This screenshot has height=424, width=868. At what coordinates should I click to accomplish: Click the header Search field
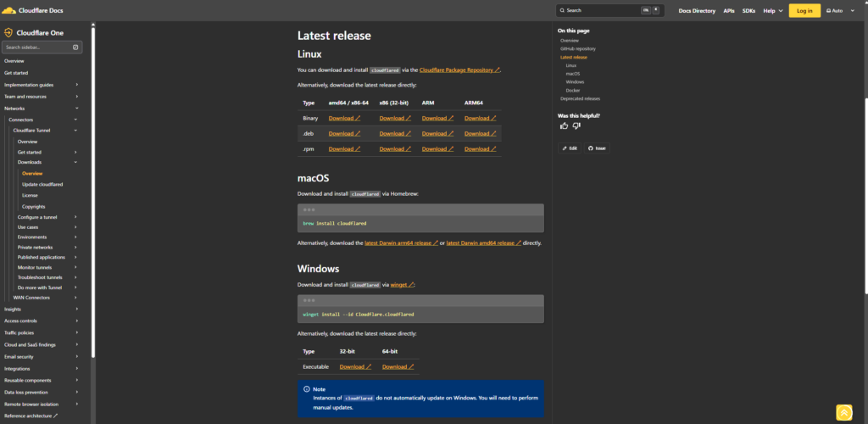pos(610,10)
